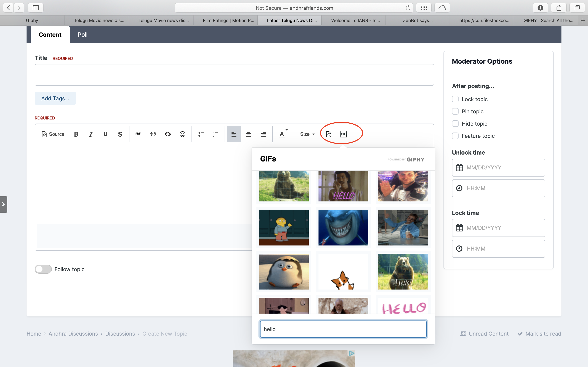The image size is (588, 367).
Task: Expand the collapsed left side panel arrow
Action: (3, 204)
